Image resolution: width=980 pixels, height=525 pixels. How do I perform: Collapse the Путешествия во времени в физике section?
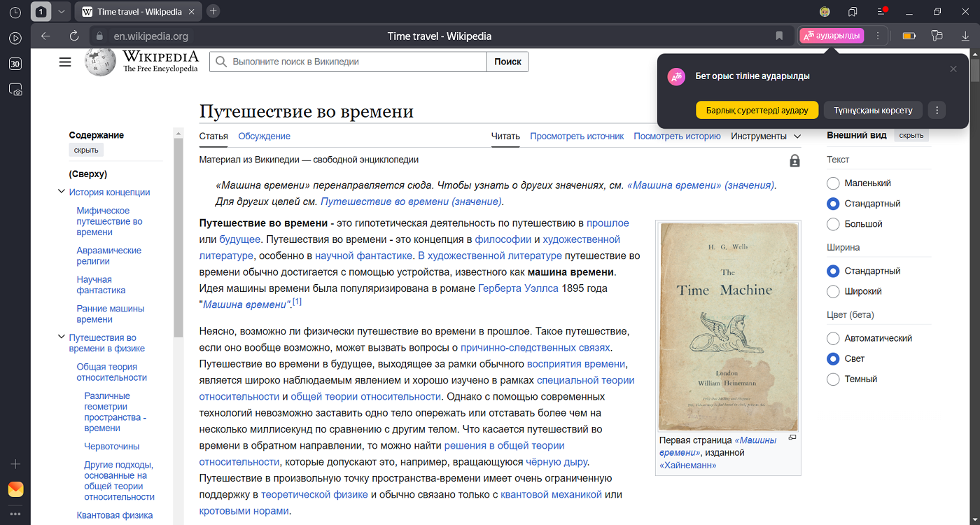coord(62,337)
